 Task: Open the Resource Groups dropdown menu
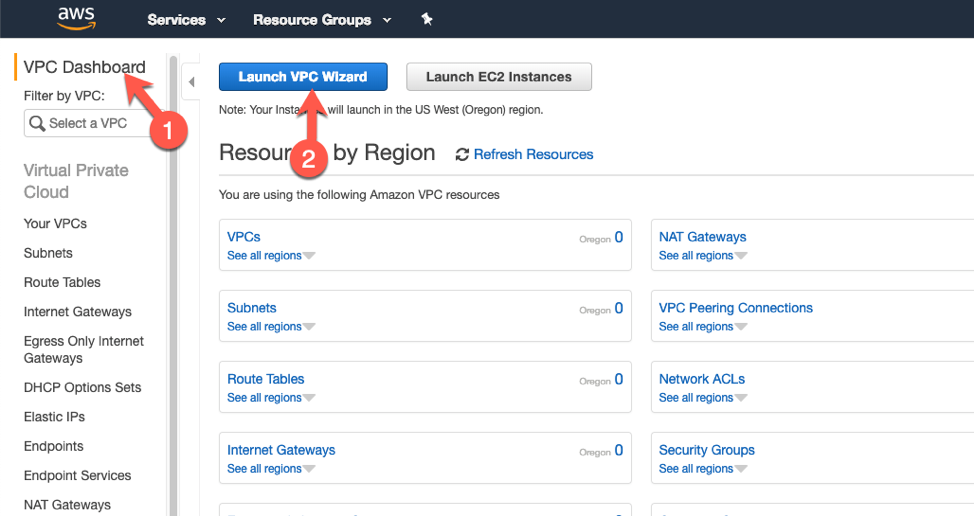coord(322,20)
